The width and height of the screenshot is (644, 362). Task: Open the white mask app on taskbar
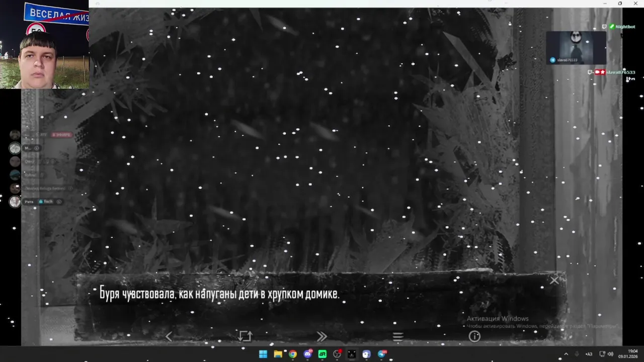[366, 354]
